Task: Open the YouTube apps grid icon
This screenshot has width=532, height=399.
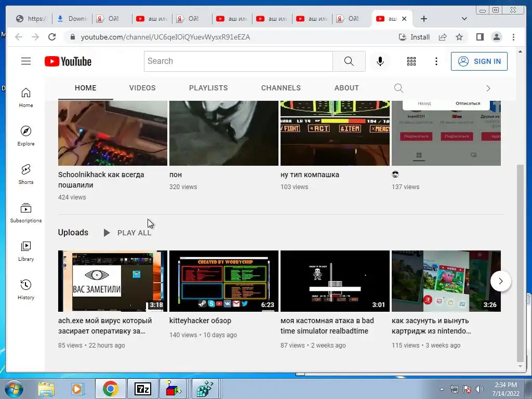Action: point(411,61)
